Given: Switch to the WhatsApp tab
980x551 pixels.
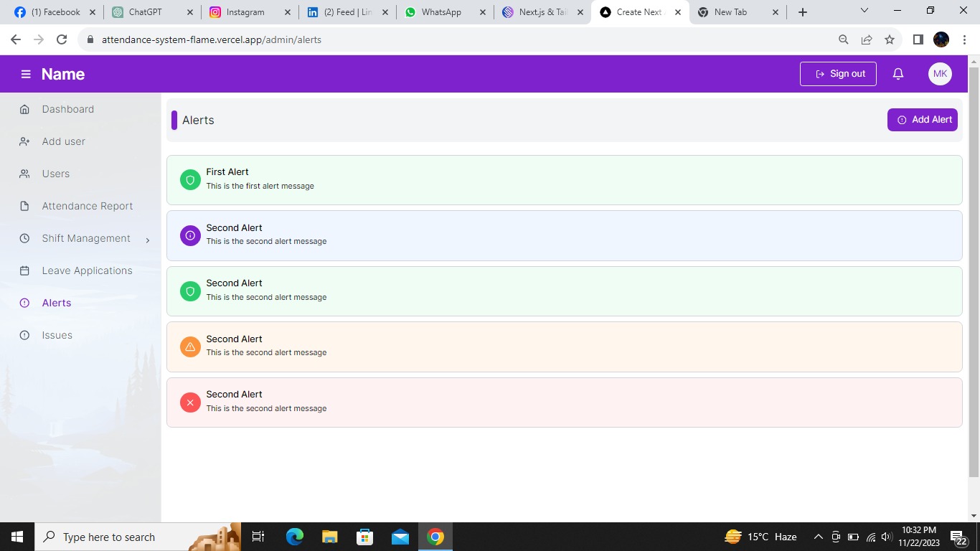Looking at the screenshot, I should tap(444, 12).
